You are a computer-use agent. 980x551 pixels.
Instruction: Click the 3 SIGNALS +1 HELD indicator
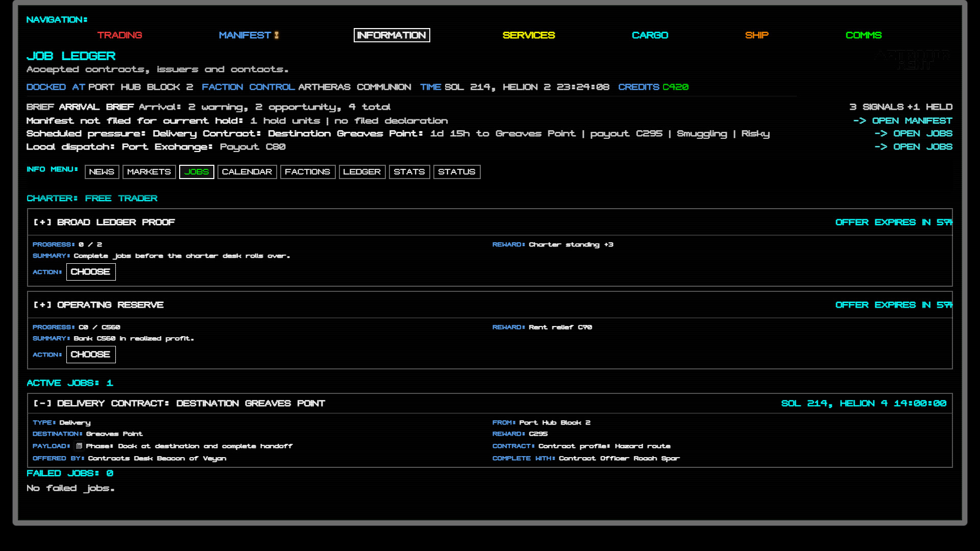(901, 107)
